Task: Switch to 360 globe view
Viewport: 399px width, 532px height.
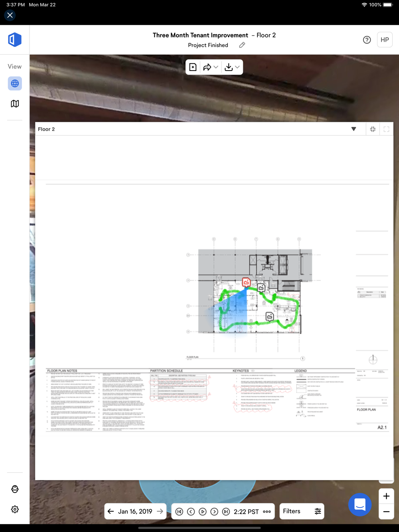Action: pos(15,83)
